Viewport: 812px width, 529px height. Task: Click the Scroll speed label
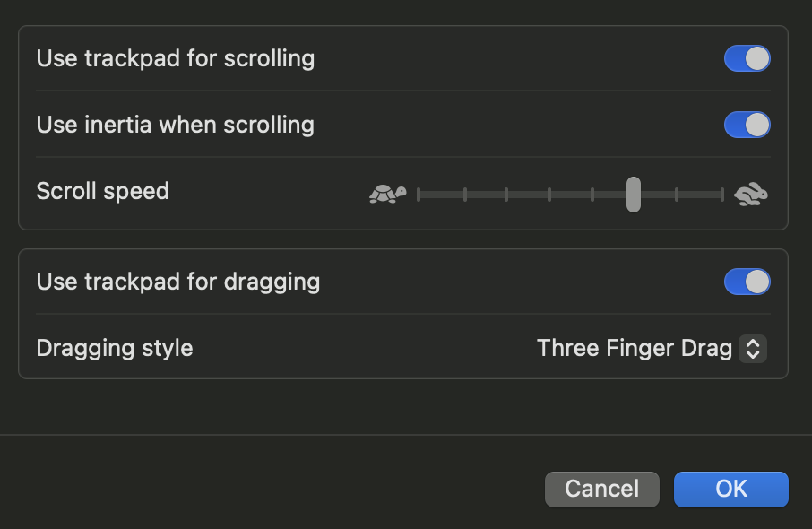point(103,191)
